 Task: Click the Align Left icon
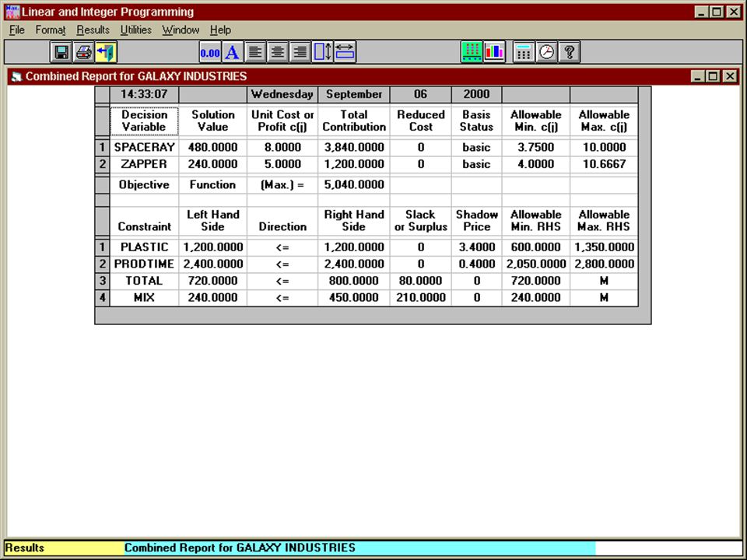(x=255, y=52)
